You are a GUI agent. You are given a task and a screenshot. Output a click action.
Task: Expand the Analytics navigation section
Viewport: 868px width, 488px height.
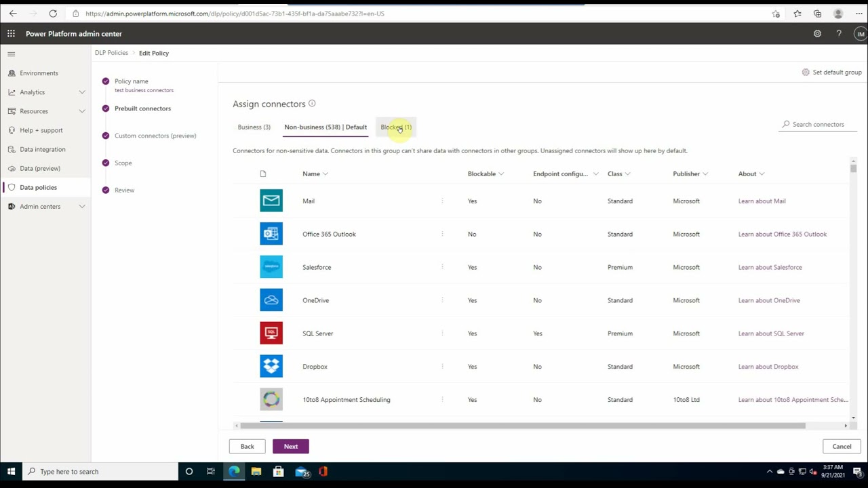[x=82, y=92]
